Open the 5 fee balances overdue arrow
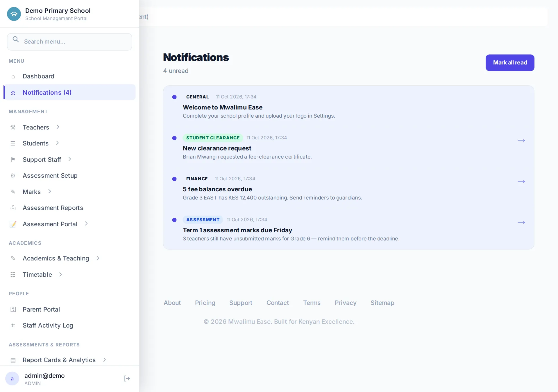 pyautogui.click(x=521, y=181)
